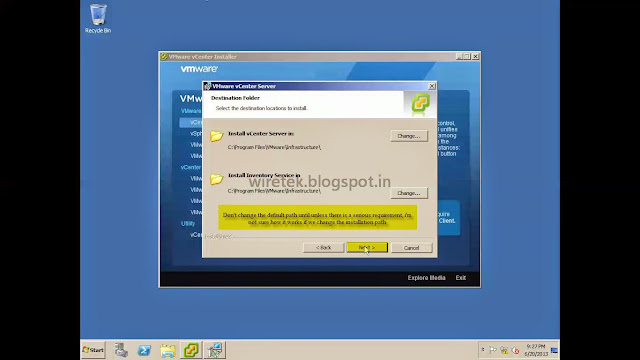
Task: Click the Start button in the taskbar
Action: [x=93, y=350]
